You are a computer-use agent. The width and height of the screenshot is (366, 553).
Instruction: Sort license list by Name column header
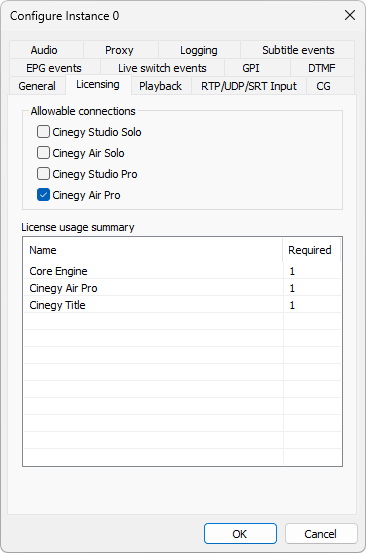153,250
